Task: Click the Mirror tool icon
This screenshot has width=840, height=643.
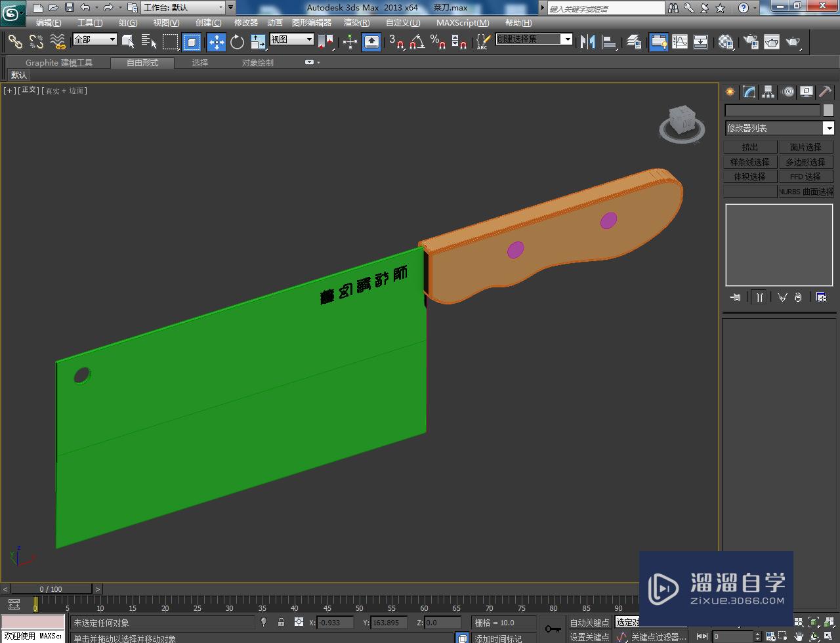Action: (587, 42)
